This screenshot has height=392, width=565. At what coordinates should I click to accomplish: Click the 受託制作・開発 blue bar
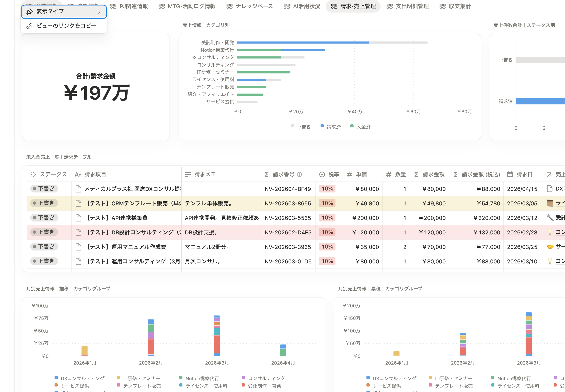303,43
